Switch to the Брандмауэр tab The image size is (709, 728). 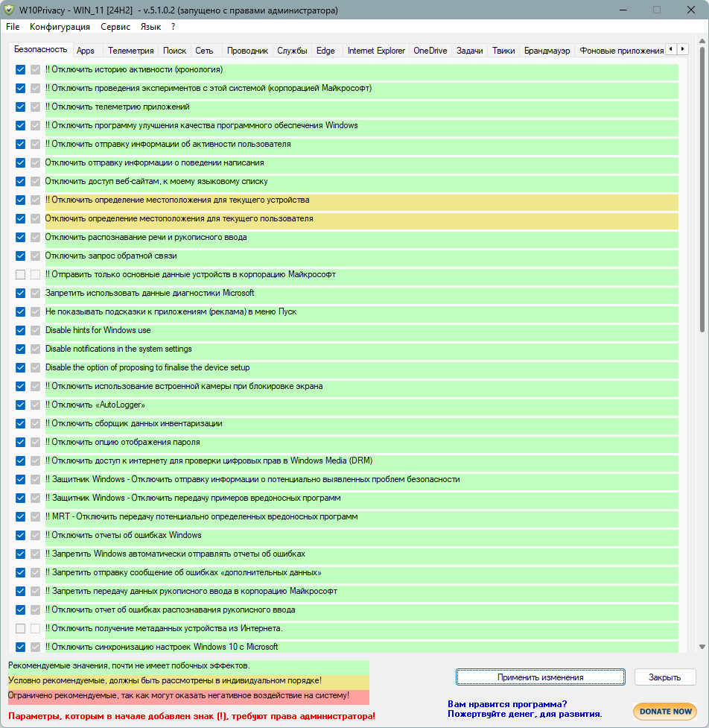(547, 51)
